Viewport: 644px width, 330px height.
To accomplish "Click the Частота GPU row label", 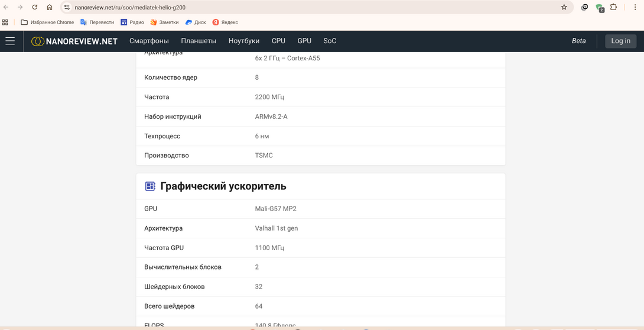I will 164,248.
